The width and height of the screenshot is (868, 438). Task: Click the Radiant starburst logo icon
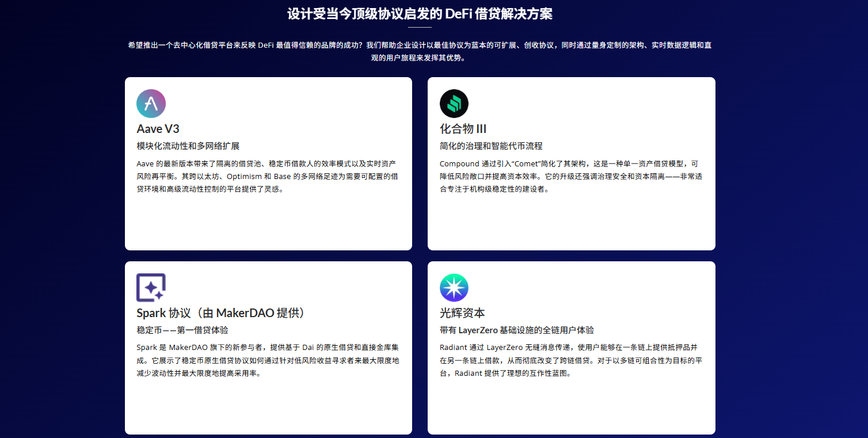pyautogui.click(x=454, y=288)
